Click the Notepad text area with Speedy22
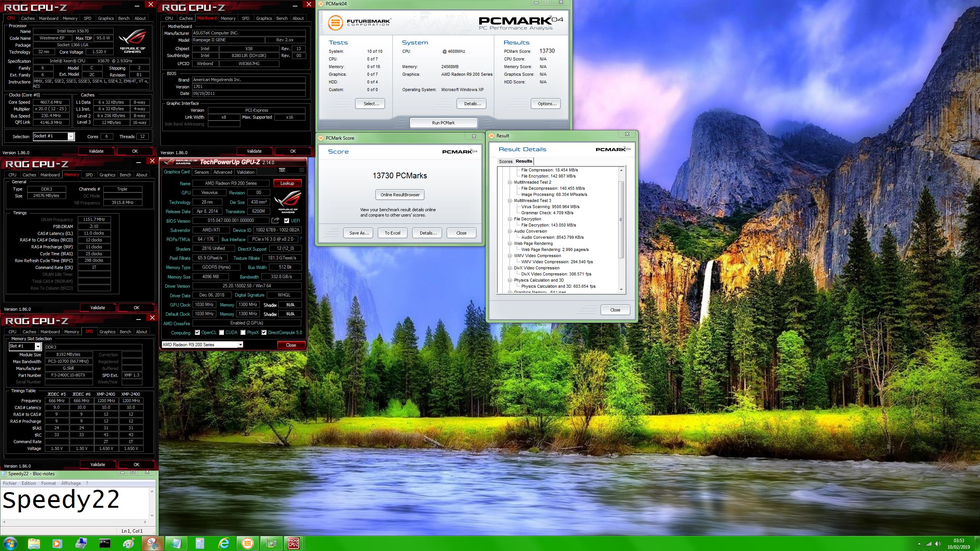Image resolution: width=980 pixels, height=551 pixels. (x=76, y=503)
